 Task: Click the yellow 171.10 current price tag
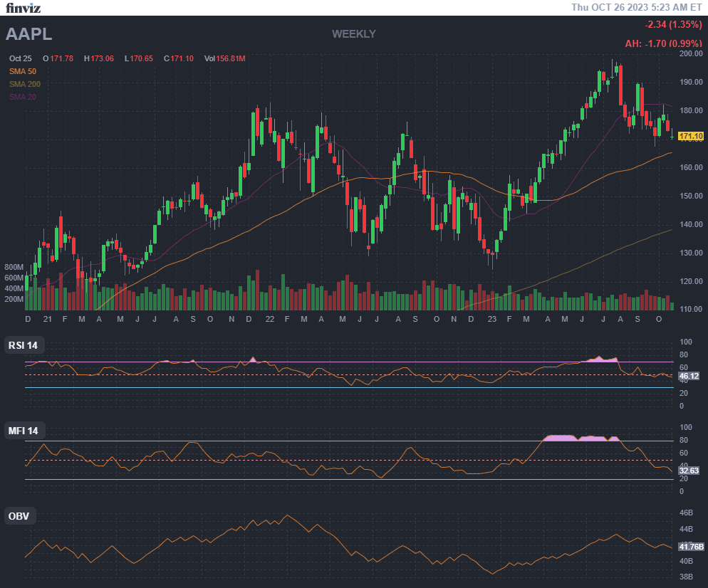click(x=691, y=136)
